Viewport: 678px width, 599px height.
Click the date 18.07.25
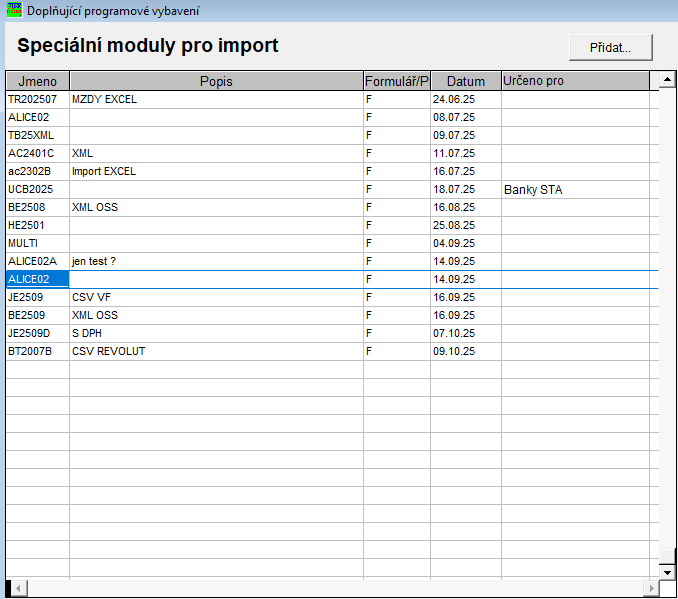[466, 189]
